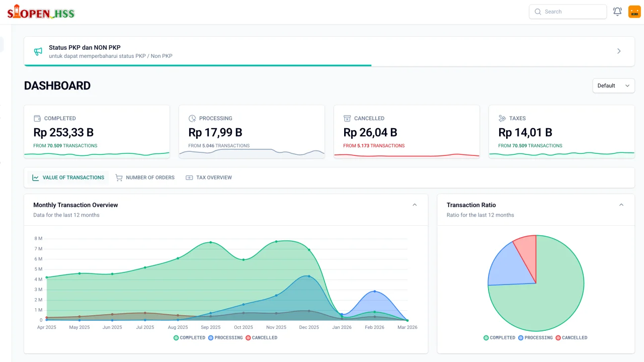Open the orange user avatar menu
Screen dimensions: 644x362
(634, 12)
